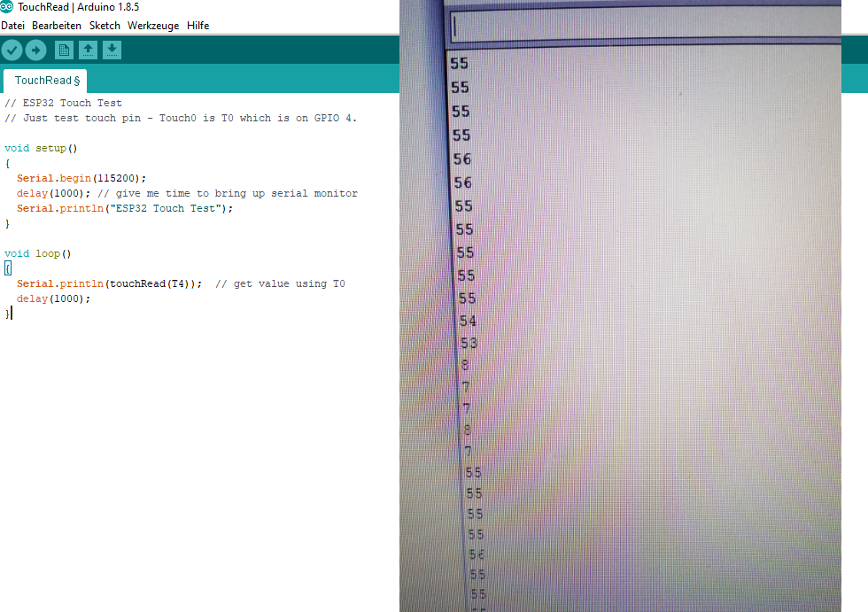Click 'touchRead(T4)' in loop code
The height and width of the screenshot is (612, 868).
click(151, 284)
